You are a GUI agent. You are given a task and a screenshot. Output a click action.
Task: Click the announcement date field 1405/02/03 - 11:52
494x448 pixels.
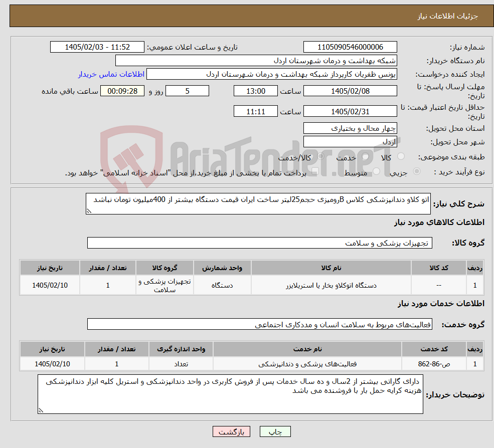point(97,47)
